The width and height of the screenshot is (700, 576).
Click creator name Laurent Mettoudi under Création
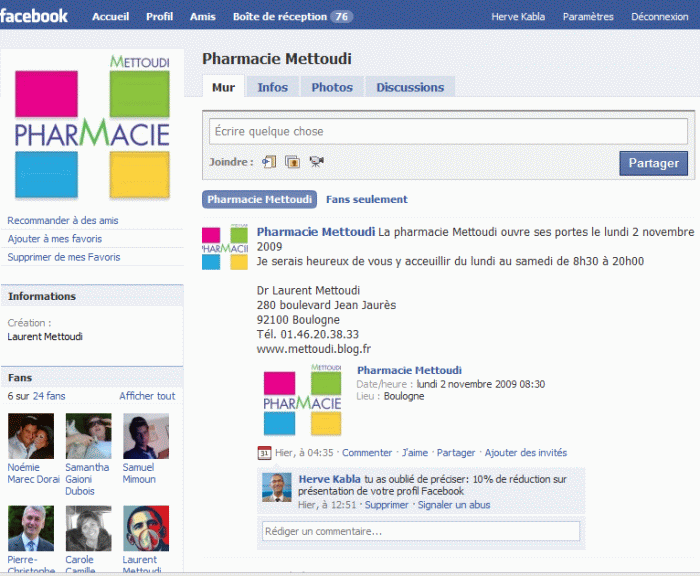pos(45,336)
